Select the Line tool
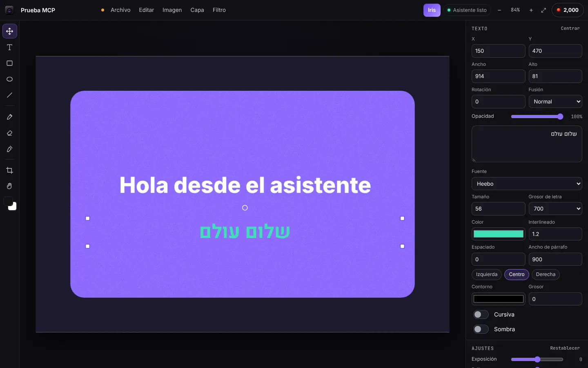588x368 pixels. point(10,95)
